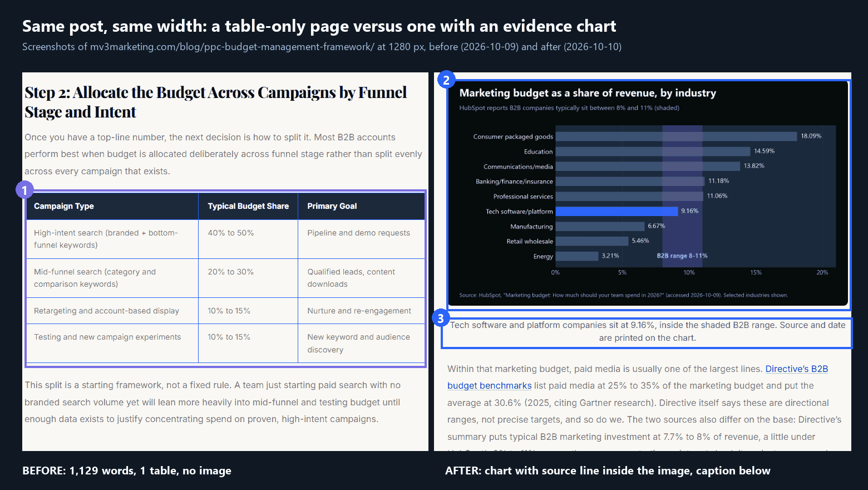Click the "Mid-funnel search" campaign type cell
Screen dimensions: 868x490
pos(112,278)
